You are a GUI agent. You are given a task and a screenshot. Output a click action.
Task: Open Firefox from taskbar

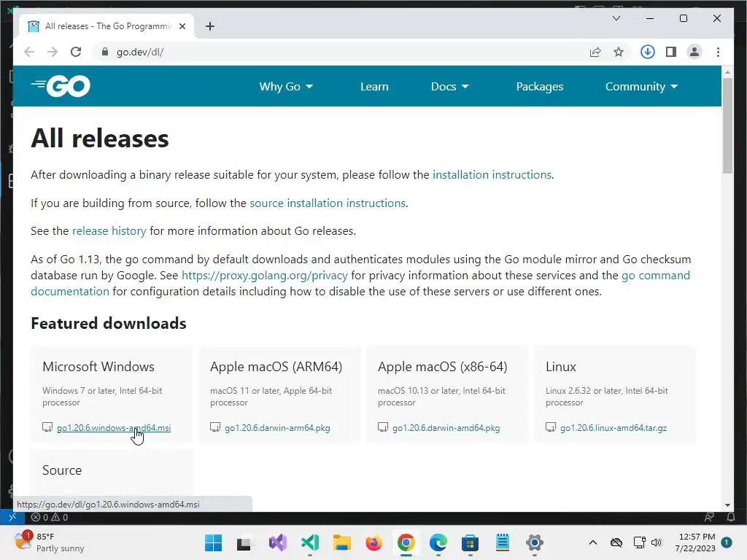(x=374, y=542)
